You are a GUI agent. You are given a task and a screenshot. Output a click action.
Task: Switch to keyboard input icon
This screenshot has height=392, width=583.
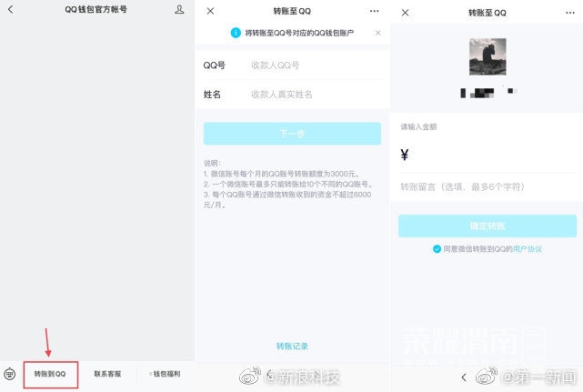pos(10,374)
